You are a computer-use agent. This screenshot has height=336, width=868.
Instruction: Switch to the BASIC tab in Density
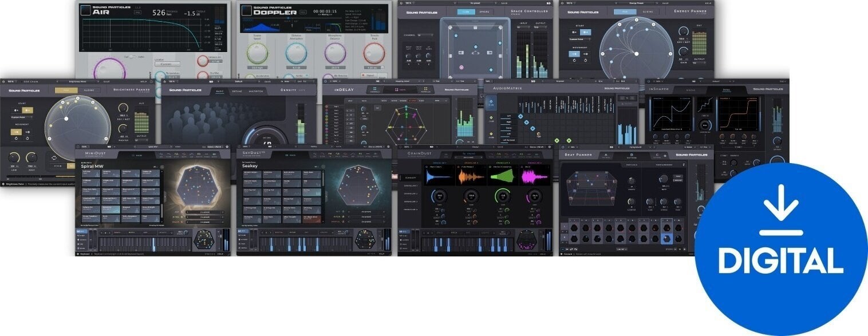pos(220,91)
